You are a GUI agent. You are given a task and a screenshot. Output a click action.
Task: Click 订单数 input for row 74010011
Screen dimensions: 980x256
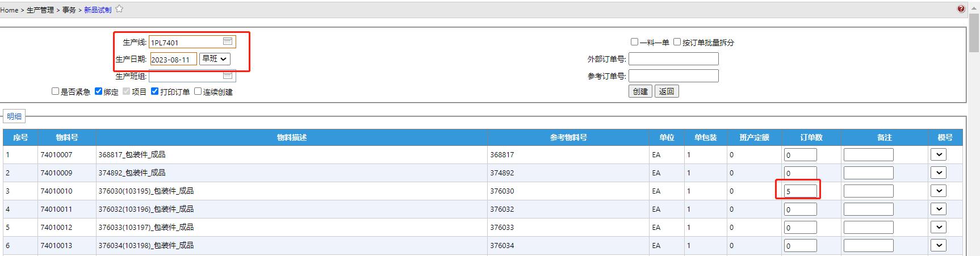tap(801, 209)
